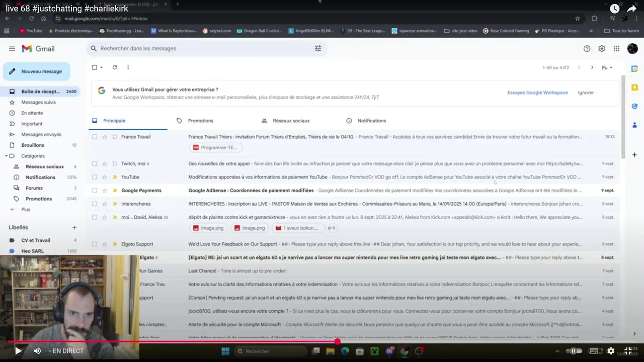
Task: Open Google Tasks in the side panel
Action: (634, 106)
